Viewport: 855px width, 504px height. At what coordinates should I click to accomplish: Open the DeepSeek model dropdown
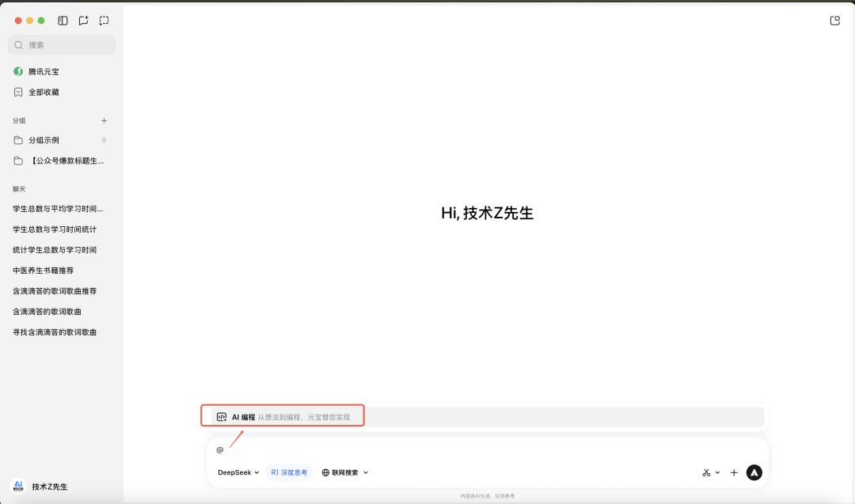pyautogui.click(x=238, y=472)
